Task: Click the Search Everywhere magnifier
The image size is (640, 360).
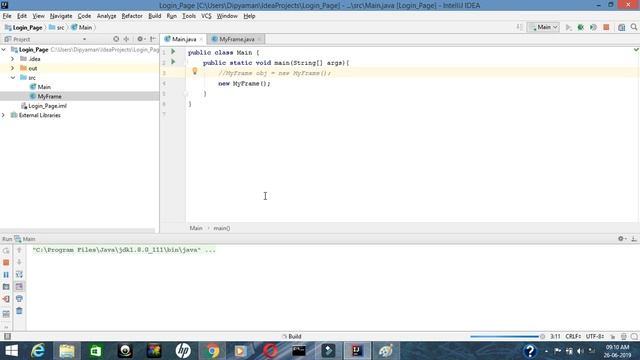Action: (634, 27)
